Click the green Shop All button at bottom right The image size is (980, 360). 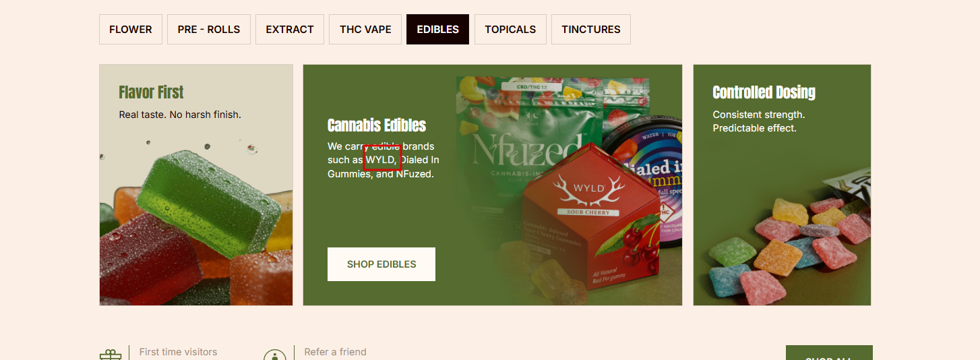coord(829,353)
